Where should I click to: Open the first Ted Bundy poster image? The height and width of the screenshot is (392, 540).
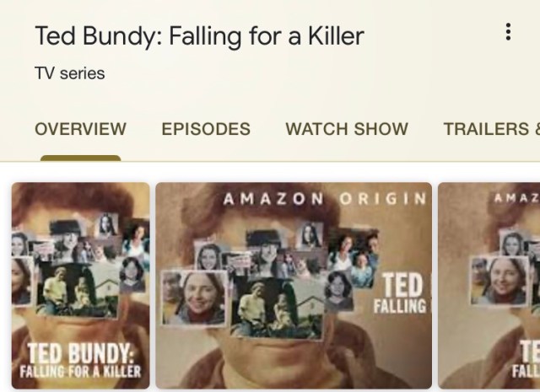pyautogui.click(x=81, y=286)
